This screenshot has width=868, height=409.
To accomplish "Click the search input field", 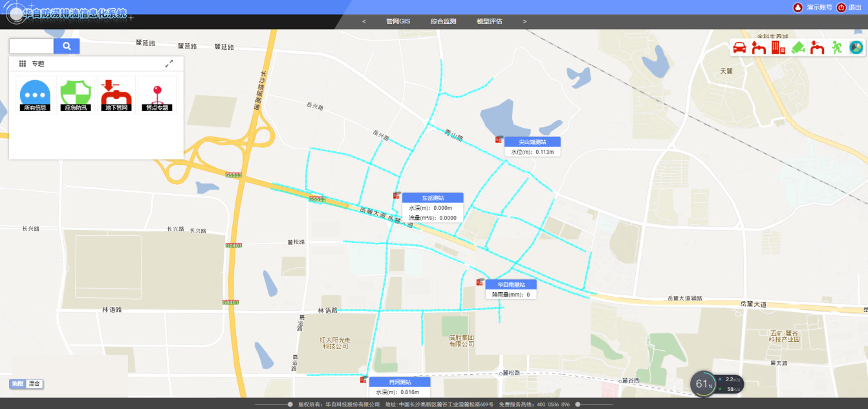I will (x=31, y=46).
